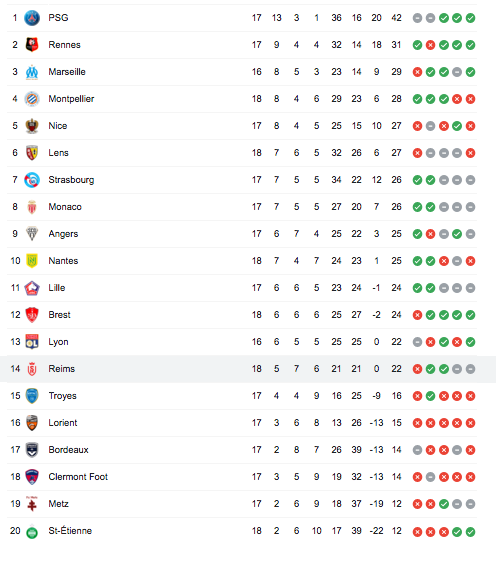This screenshot has width=496, height=561.
Task: Click the Montpellier club badge
Action: [x=32, y=99]
